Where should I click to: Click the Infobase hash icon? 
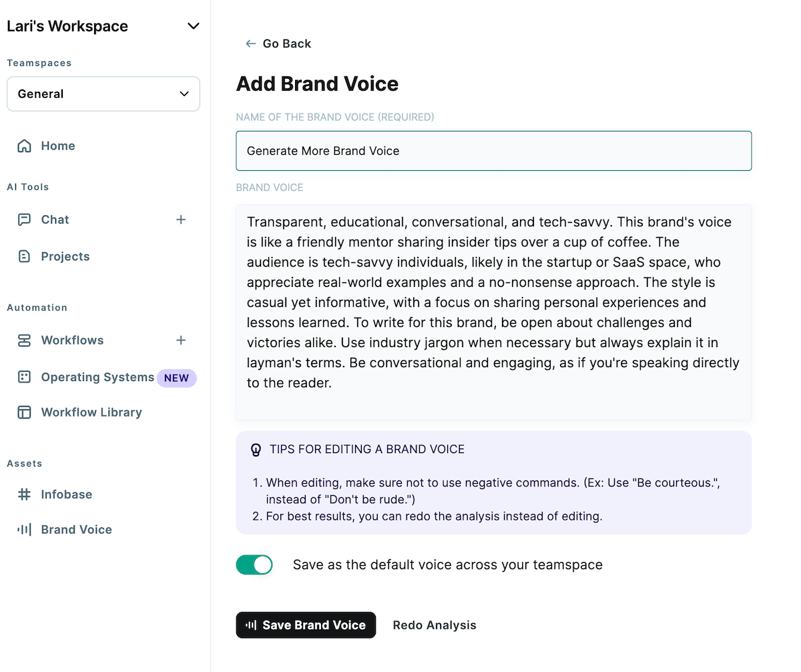tap(24, 494)
